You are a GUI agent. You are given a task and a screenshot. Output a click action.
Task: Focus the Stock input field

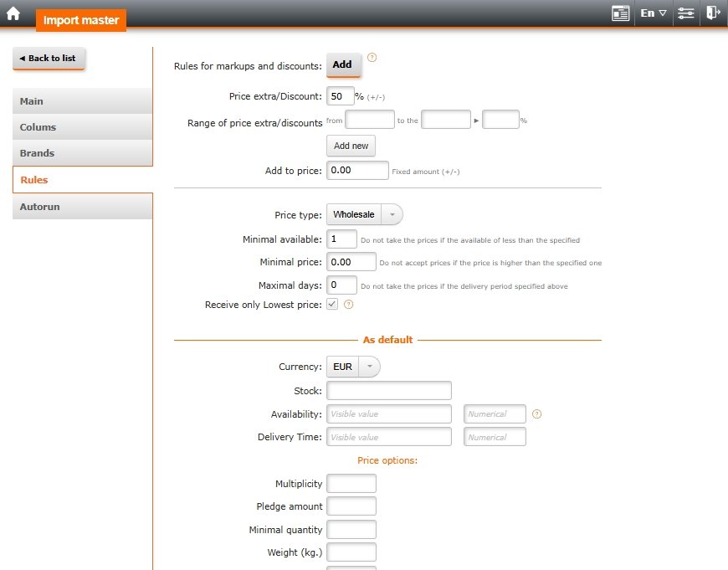389,391
